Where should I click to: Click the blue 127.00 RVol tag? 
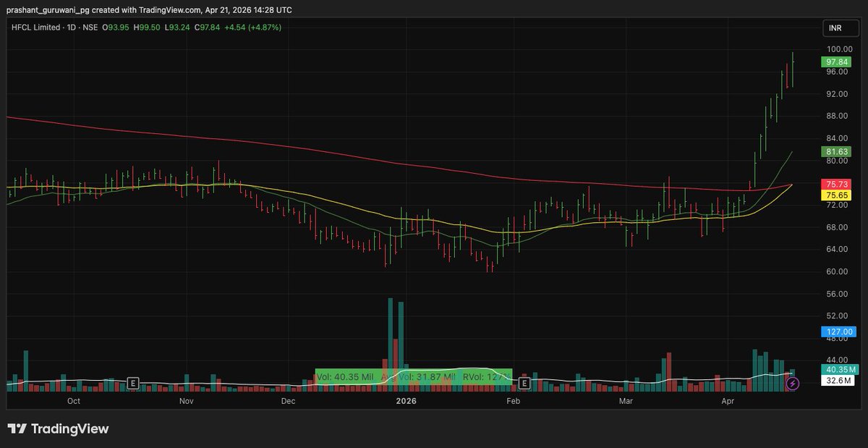pyautogui.click(x=839, y=332)
